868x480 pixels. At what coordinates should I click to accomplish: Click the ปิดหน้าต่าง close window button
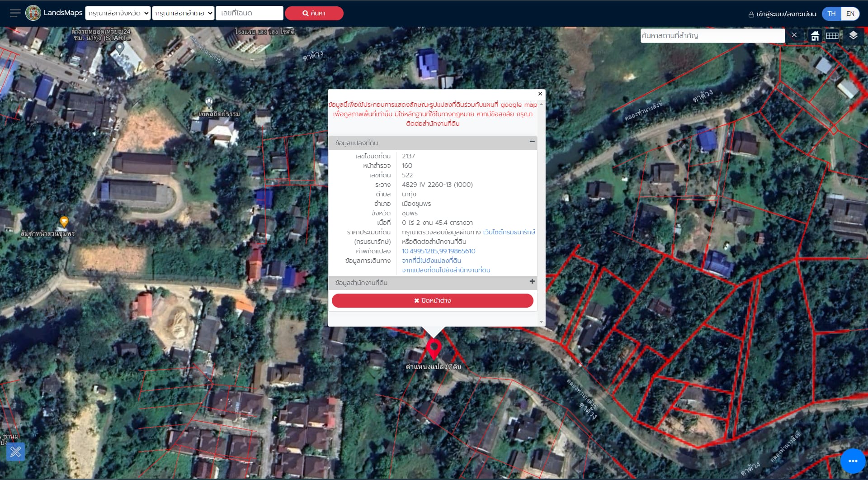pyautogui.click(x=433, y=300)
